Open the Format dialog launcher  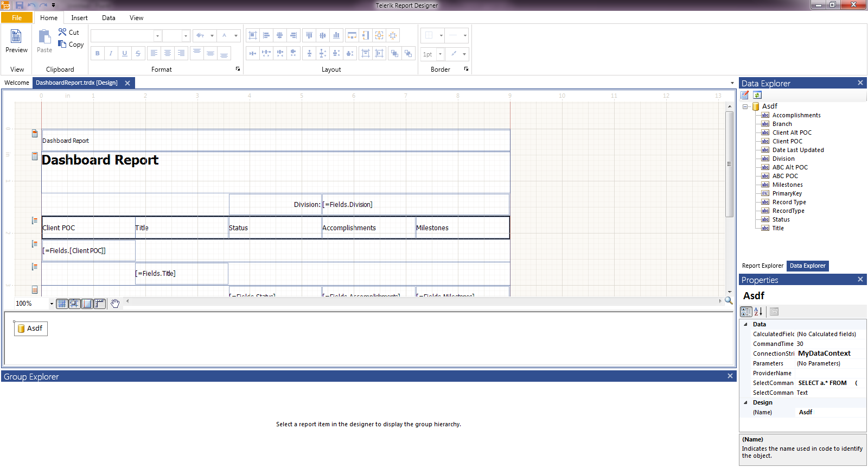[238, 69]
